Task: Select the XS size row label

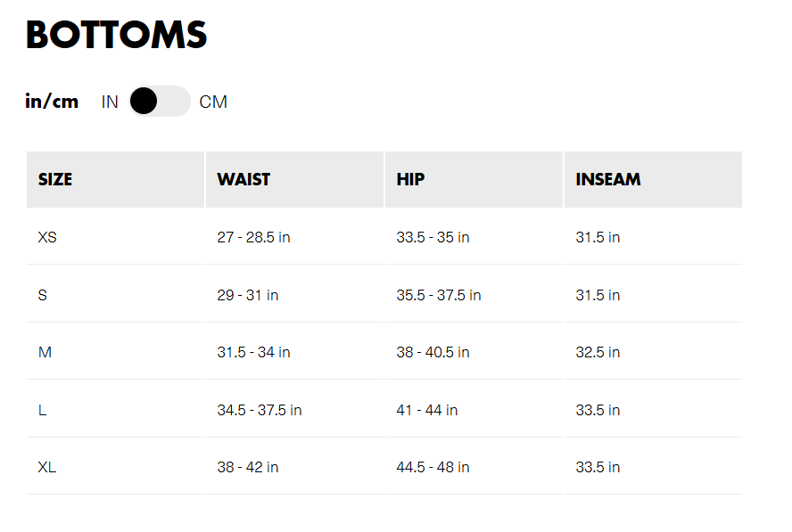Action: coord(47,237)
